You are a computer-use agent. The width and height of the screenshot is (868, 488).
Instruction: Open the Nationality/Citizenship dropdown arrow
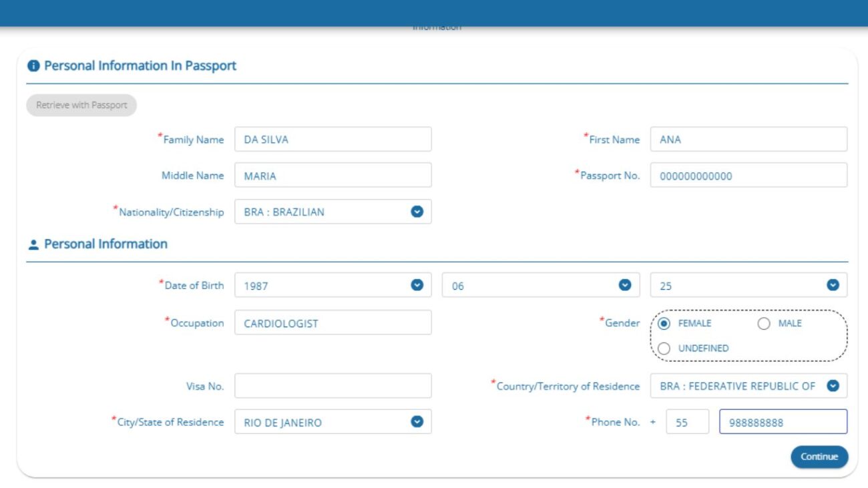417,212
